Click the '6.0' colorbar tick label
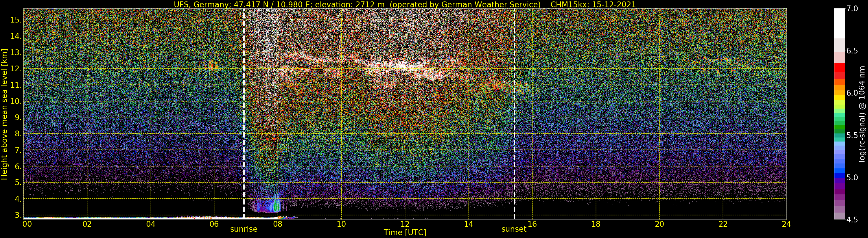Screen dimensions: 868x238 [852, 93]
